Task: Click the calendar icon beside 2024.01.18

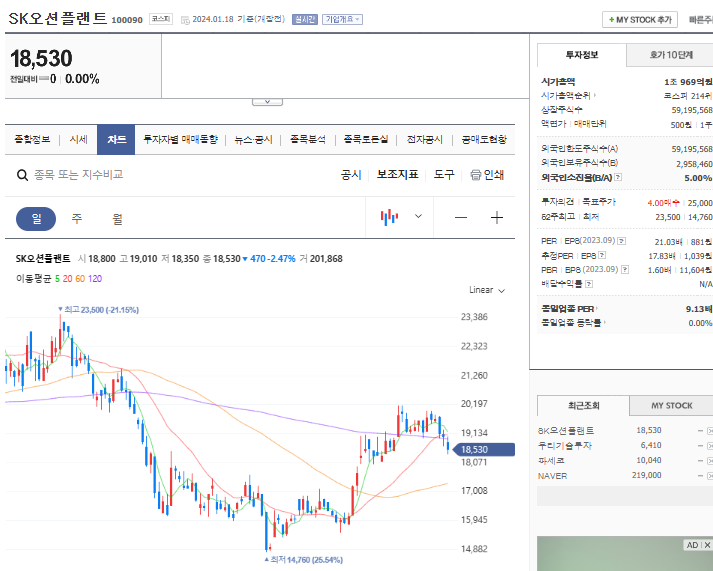Action: tap(185, 20)
